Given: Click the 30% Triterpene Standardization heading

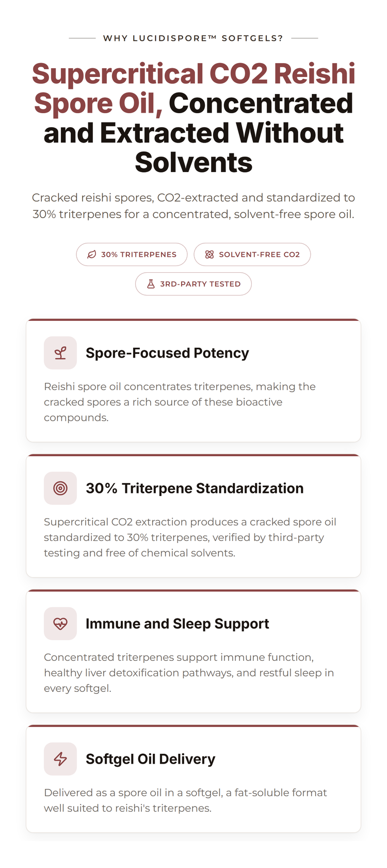Looking at the screenshot, I should (x=195, y=488).
